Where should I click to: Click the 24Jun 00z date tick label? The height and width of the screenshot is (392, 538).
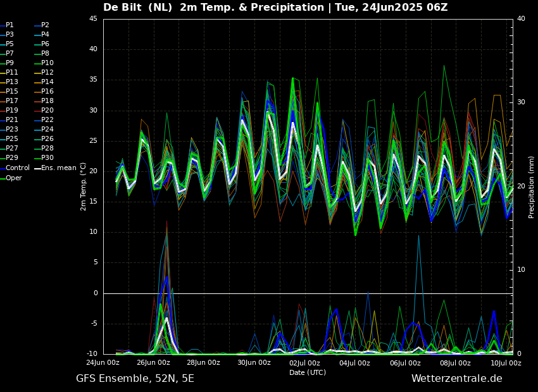pos(103,363)
